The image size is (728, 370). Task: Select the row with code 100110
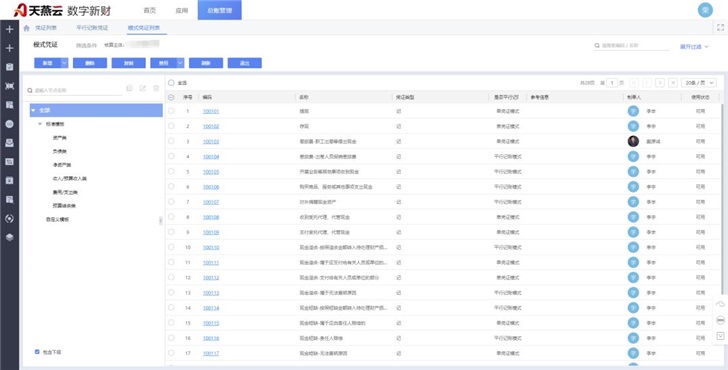(171, 247)
